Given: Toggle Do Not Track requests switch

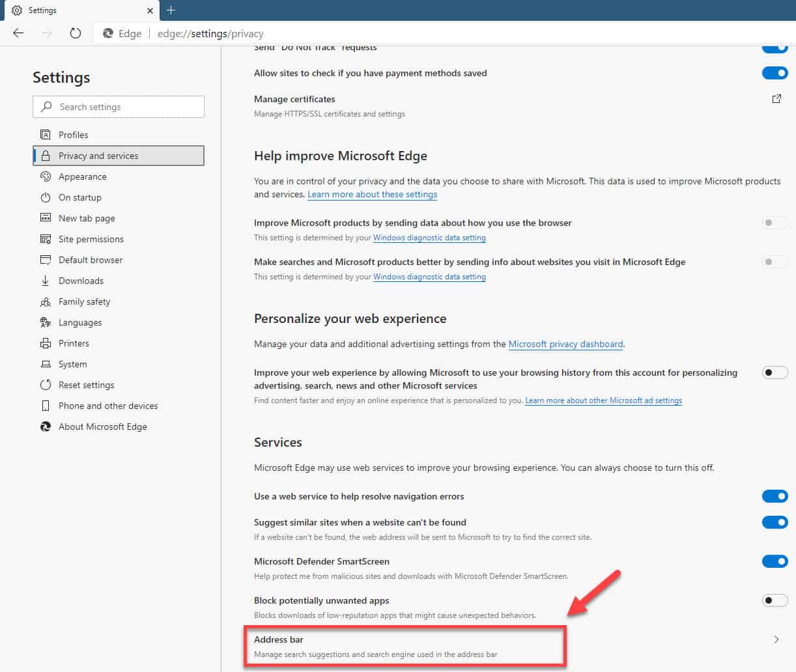Looking at the screenshot, I should click(775, 48).
